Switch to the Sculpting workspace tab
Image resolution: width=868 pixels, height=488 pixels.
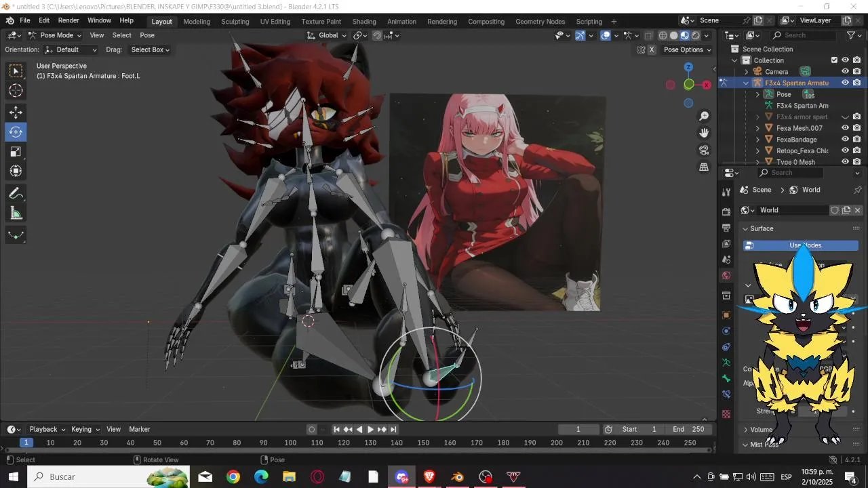(235, 22)
